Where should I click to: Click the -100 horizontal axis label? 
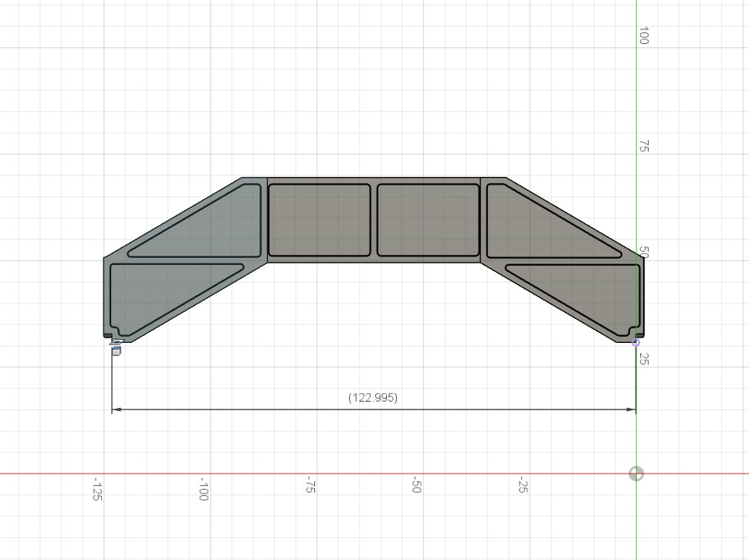(x=204, y=488)
